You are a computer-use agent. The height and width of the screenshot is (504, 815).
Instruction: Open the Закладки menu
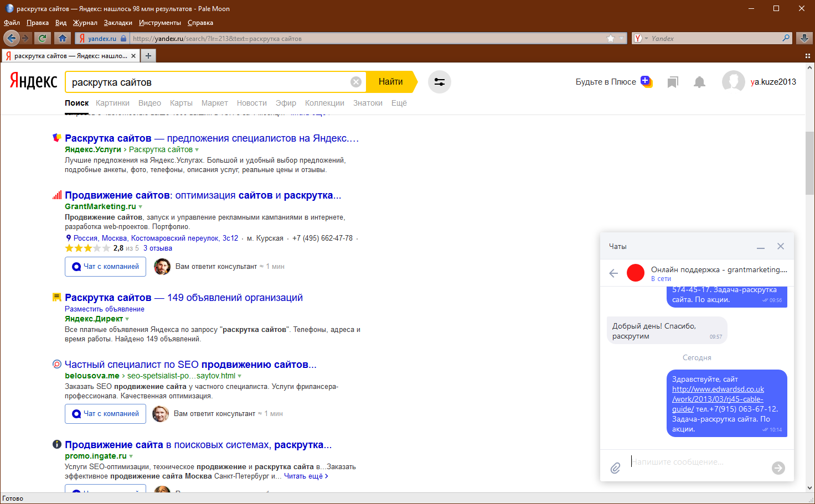118,23
